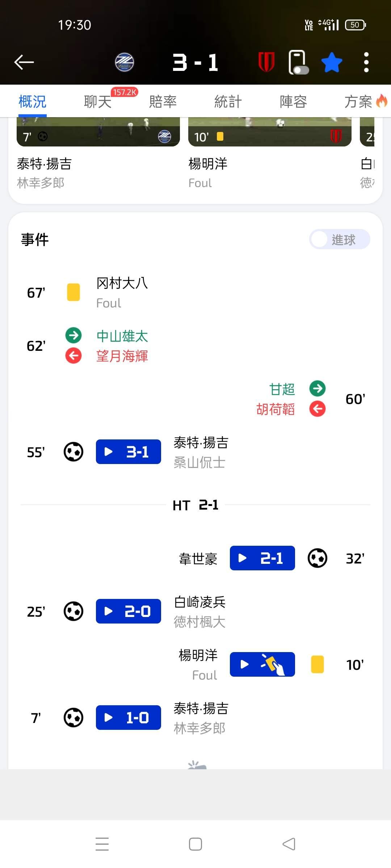Go to the 陣容 lineups tab
Screen dimensions: 391x868
(x=293, y=102)
